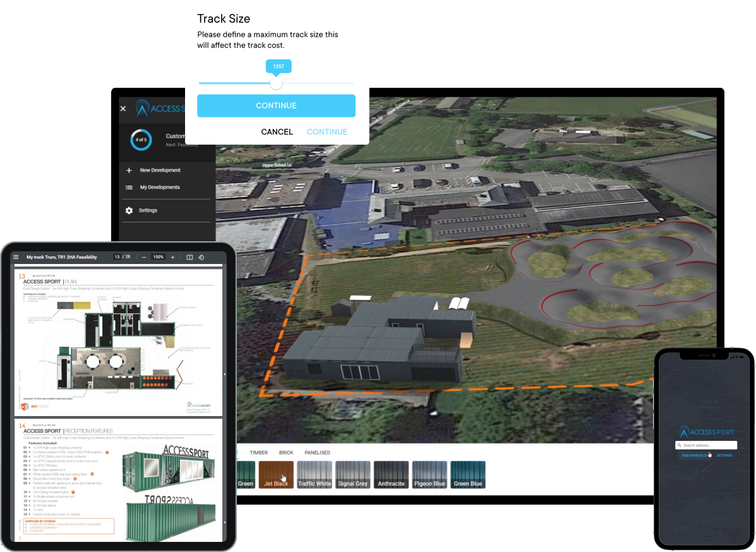Screen dimensions: 756x552
Task: Click the Search address field on the phone
Action: pos(706,445)
